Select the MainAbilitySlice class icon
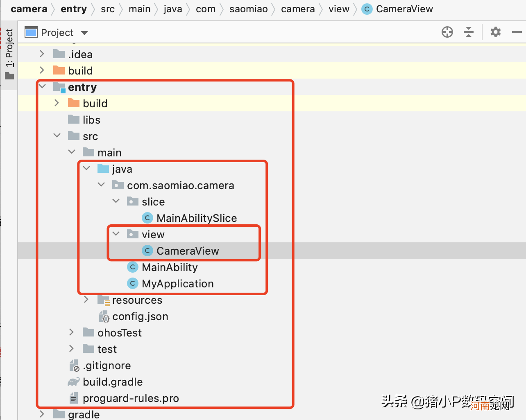The height and width of the screenshot is (420, 526). point(147,218)
